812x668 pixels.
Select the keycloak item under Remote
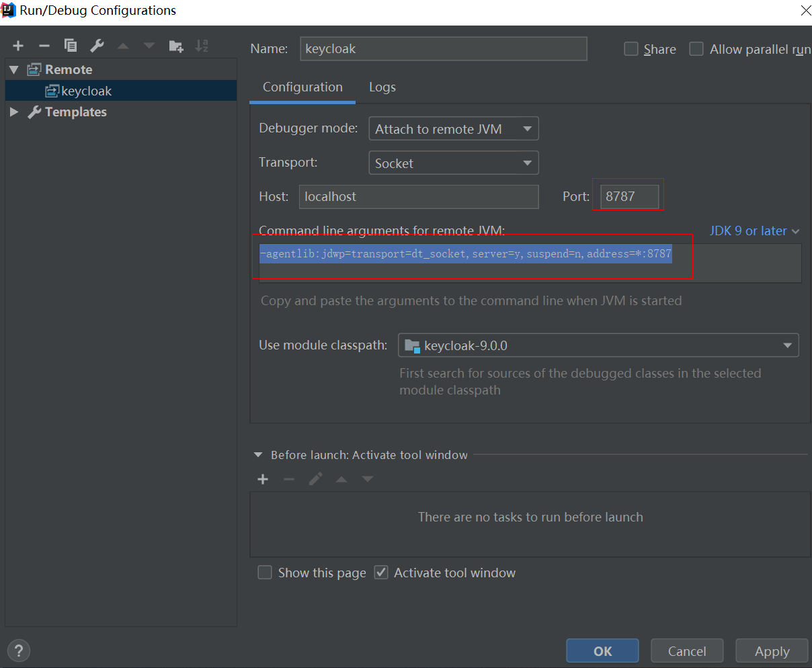[121, 91]
